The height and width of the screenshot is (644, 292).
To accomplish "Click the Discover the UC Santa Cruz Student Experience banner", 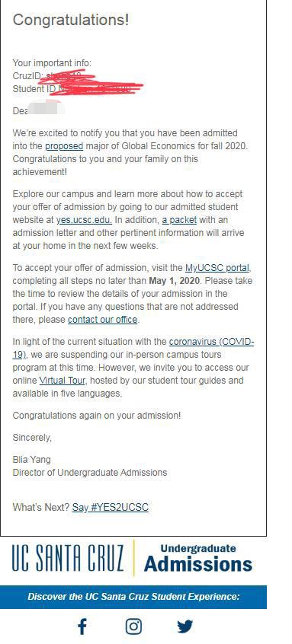I will point(133,597).
